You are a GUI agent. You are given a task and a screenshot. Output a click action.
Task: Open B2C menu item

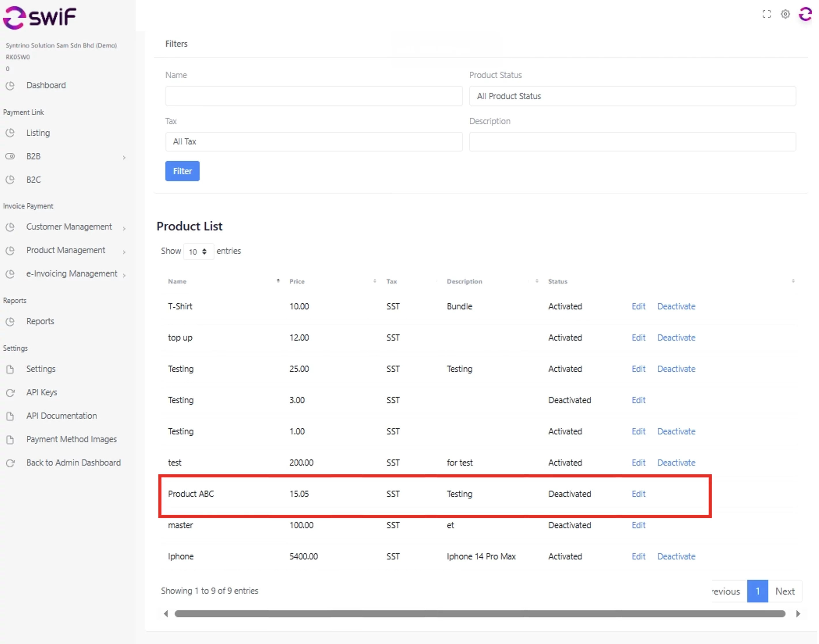tap(34, 179)
